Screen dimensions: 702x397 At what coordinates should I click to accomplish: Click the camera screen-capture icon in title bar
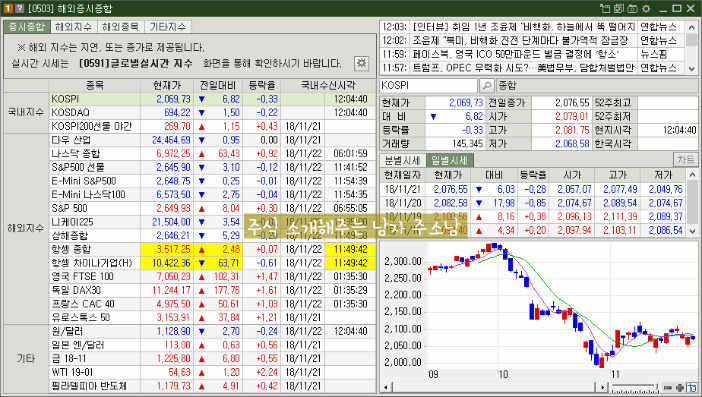click(x=632, y=9)
